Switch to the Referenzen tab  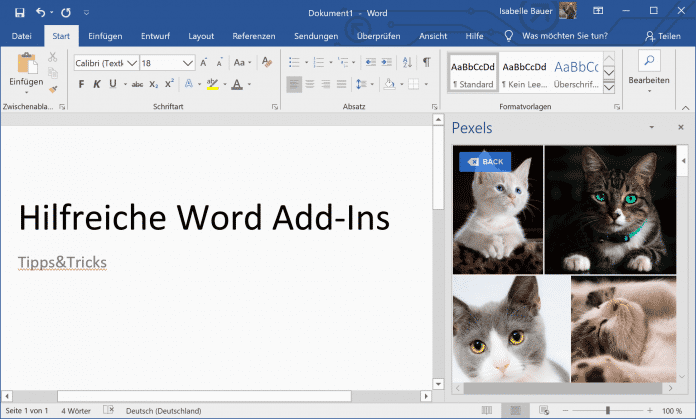(254, 35)
